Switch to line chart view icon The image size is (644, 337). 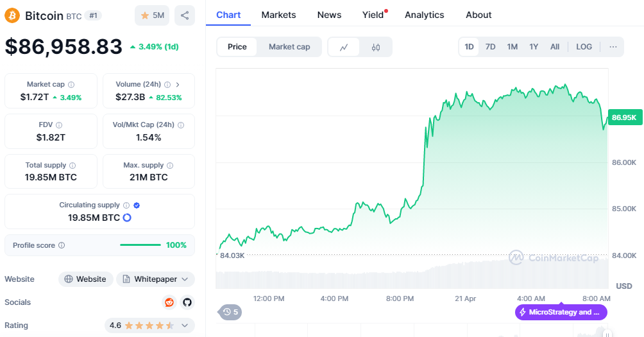point(344,47)
